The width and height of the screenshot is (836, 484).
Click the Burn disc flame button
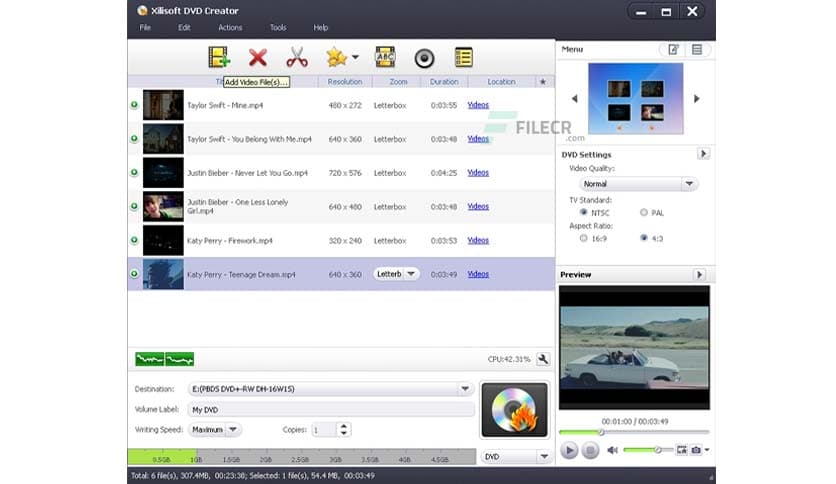click(x=515, y=409)
